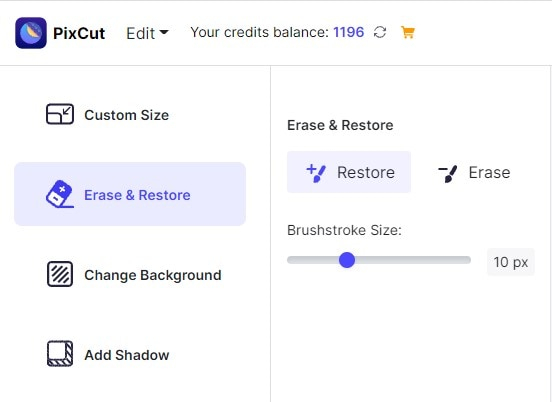Open the shopping cart to buy credits
Image resolution: width=552 pixels, height=402 pixels.
pos(408,32)
